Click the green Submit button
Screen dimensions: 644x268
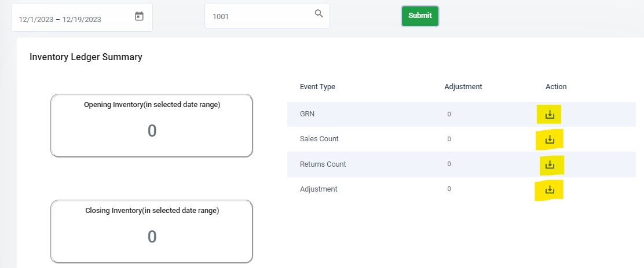(420, 16)
